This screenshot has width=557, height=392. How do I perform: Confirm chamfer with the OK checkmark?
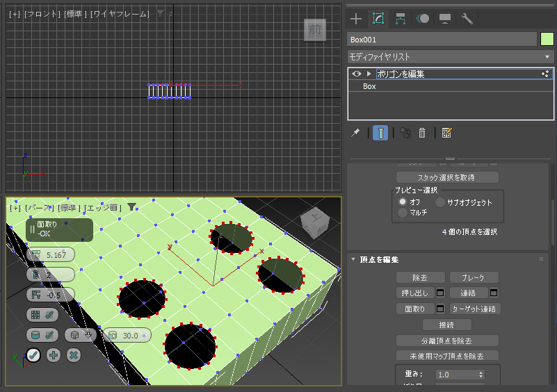[33, 355]
